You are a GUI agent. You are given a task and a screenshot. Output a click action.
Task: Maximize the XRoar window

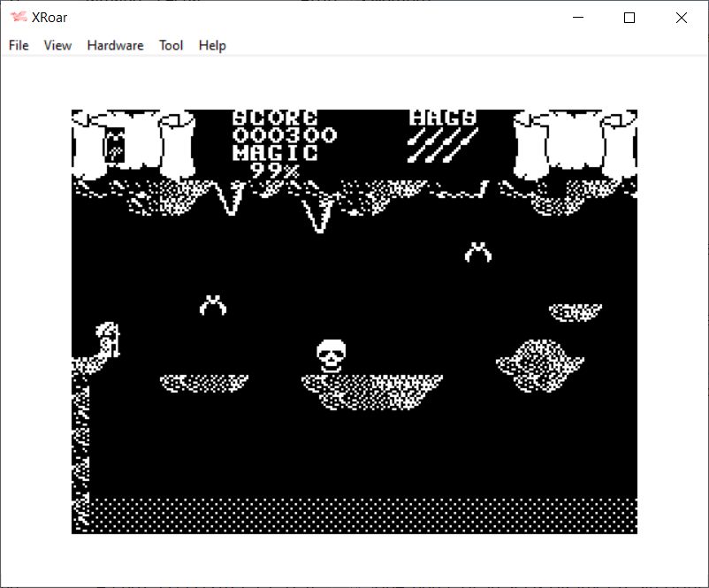tap(629, 18)
